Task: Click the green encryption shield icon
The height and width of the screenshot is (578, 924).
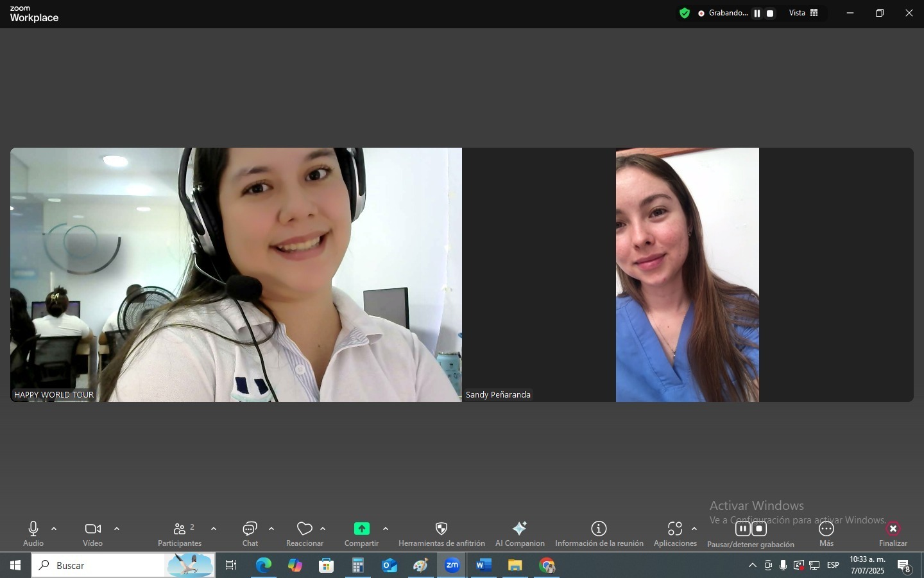Action: point(685,13)
